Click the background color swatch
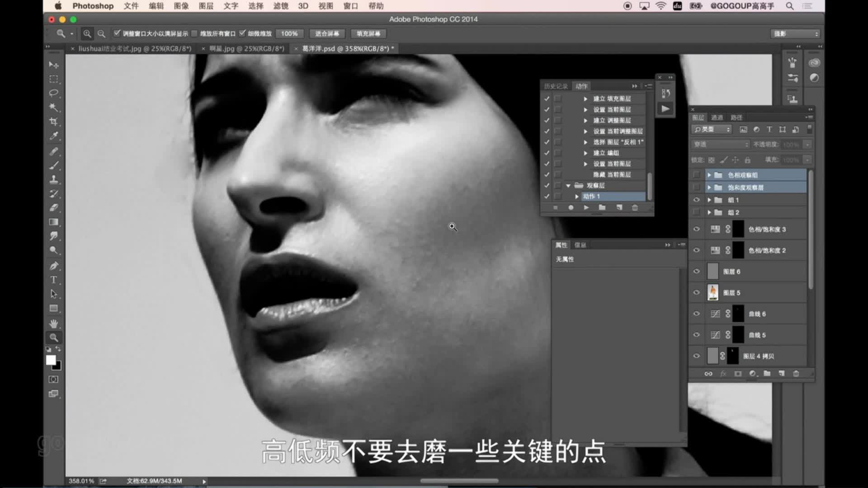Image resolution: width=868 pixels, height=488 pixels. point(58,367)
